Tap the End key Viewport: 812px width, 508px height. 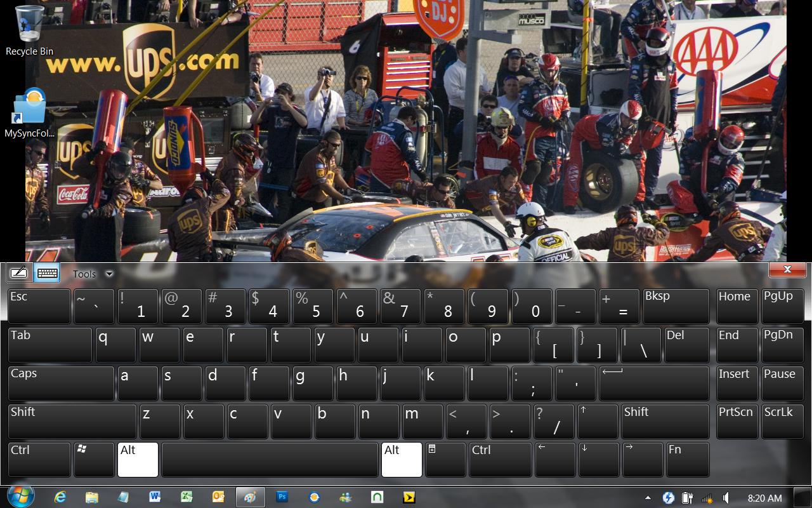[737, 345]
